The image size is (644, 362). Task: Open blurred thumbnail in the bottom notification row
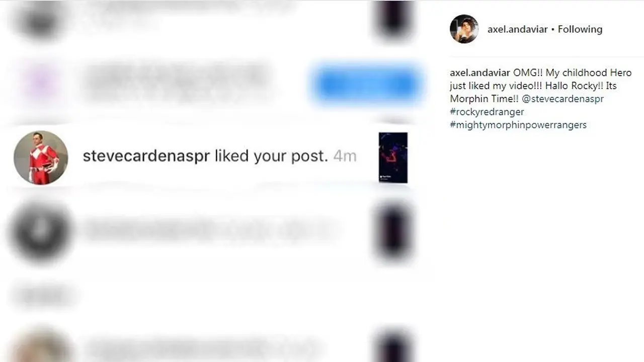[395, 347]
